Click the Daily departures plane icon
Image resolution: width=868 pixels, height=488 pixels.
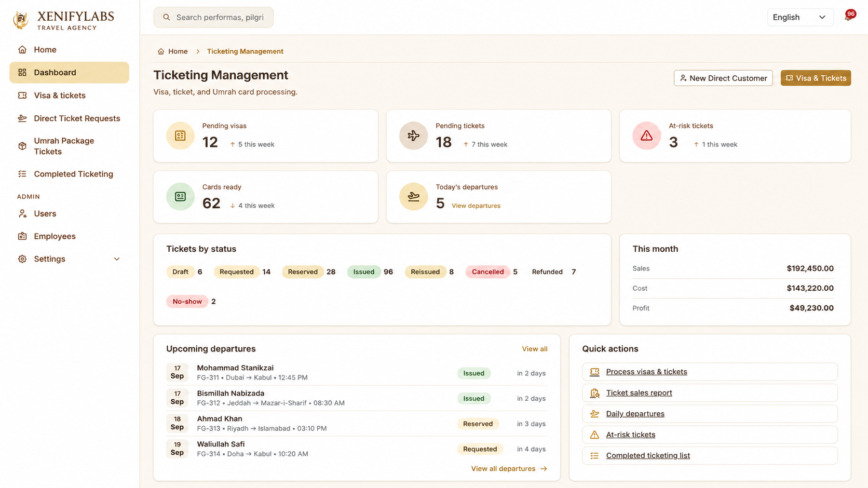pos(595,414)
